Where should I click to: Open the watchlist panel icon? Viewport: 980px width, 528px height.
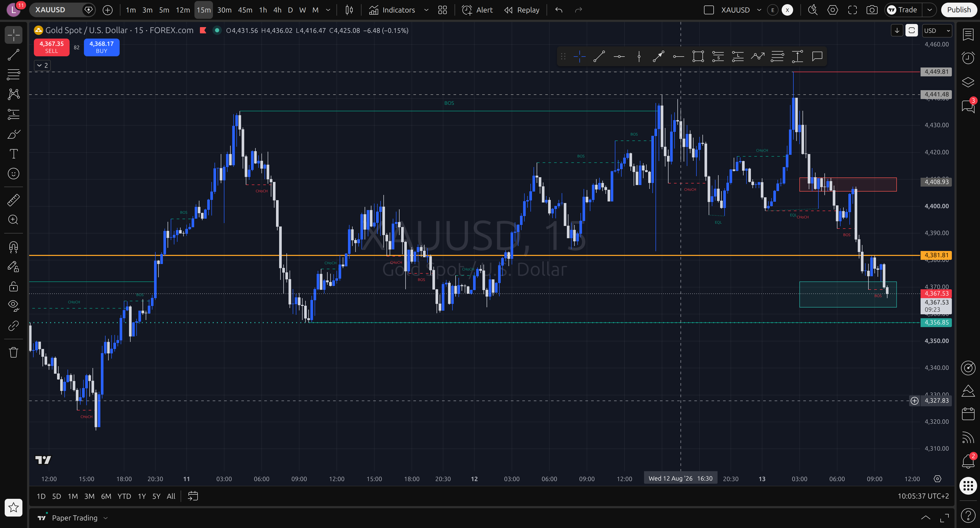pos(968,35)
